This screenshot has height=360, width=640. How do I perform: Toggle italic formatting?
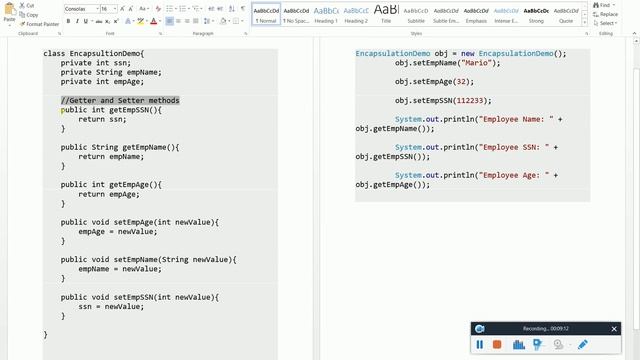coord(77,21)
